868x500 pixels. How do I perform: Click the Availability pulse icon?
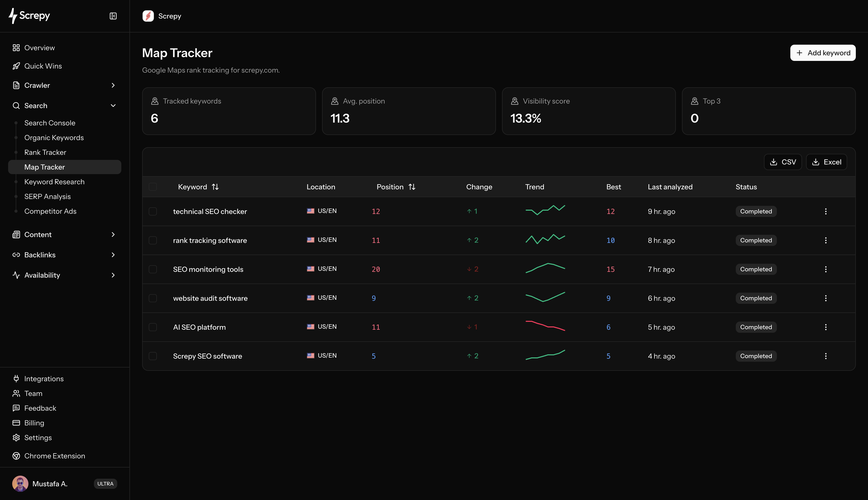click(x=16, y=275)
